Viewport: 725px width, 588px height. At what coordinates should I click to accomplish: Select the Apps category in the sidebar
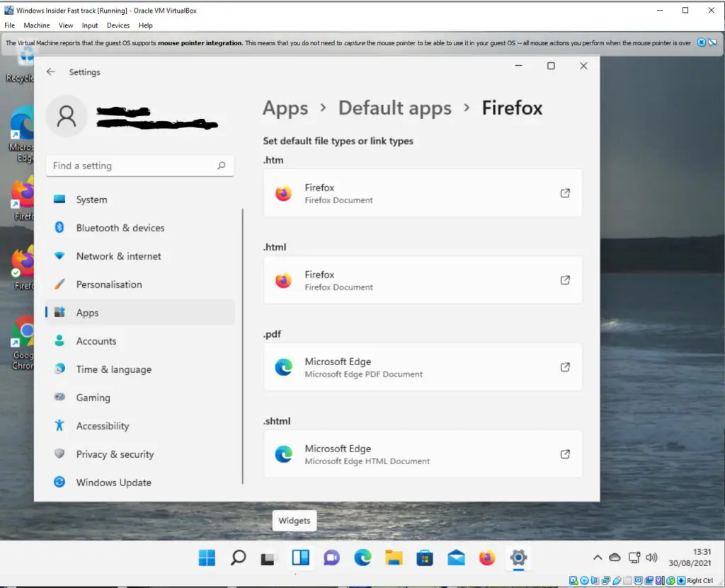click(140, 313)
